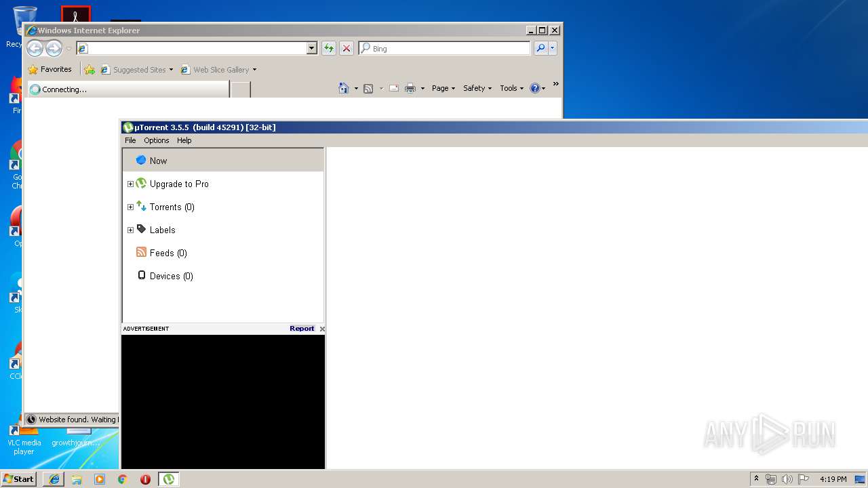Show hidden system tray icons
The image size is (868, 488).
[757, 479]
